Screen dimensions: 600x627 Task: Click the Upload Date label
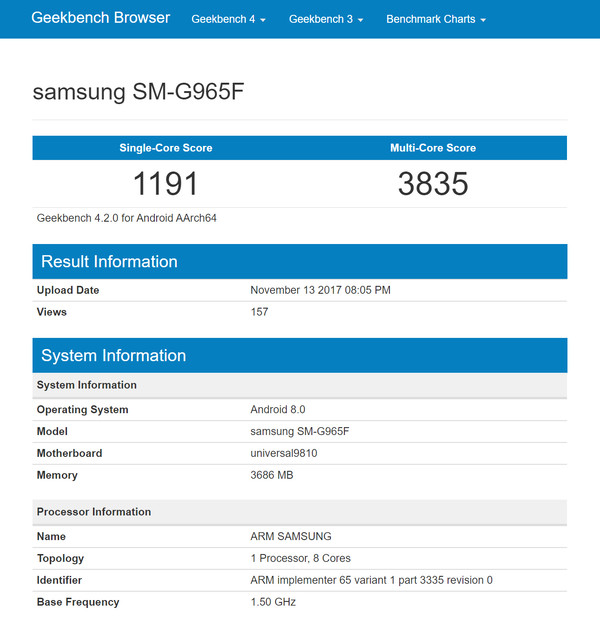coord(68,290)
